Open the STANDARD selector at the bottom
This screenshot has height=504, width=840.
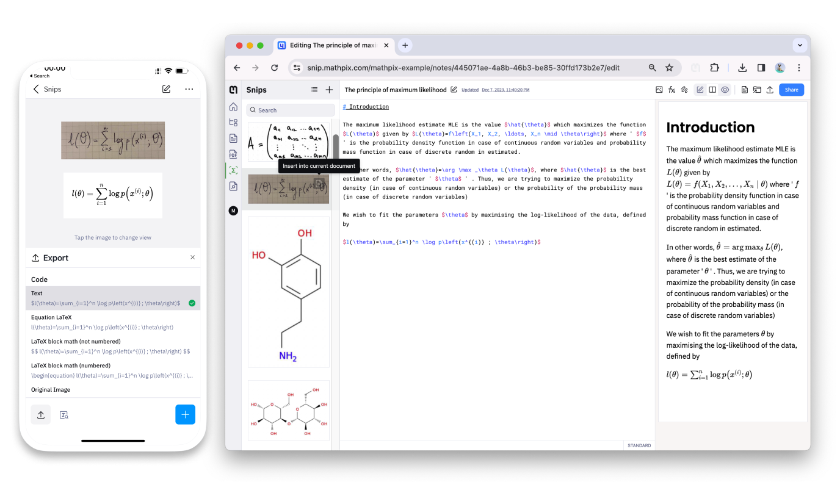pos(639,445)
